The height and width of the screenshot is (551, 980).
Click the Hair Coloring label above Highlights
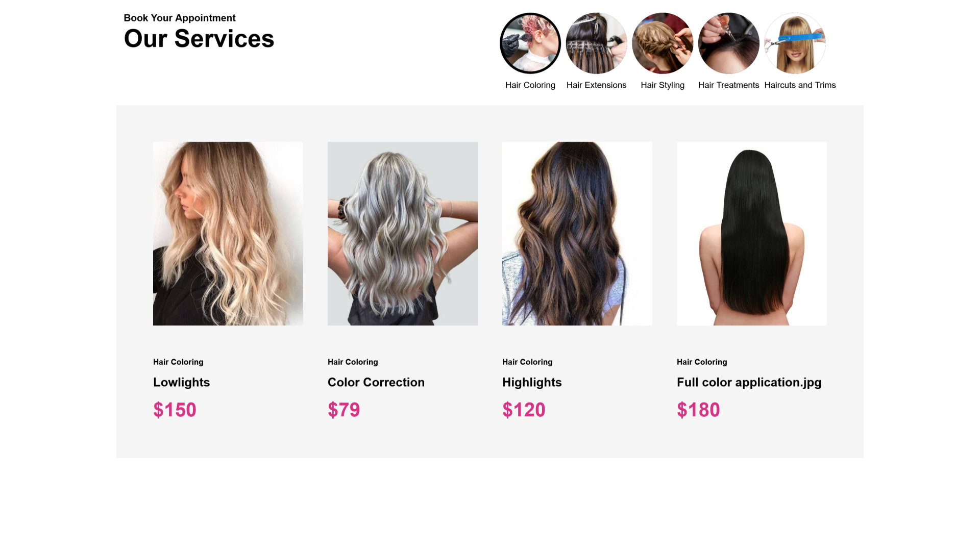coord(527,362)
